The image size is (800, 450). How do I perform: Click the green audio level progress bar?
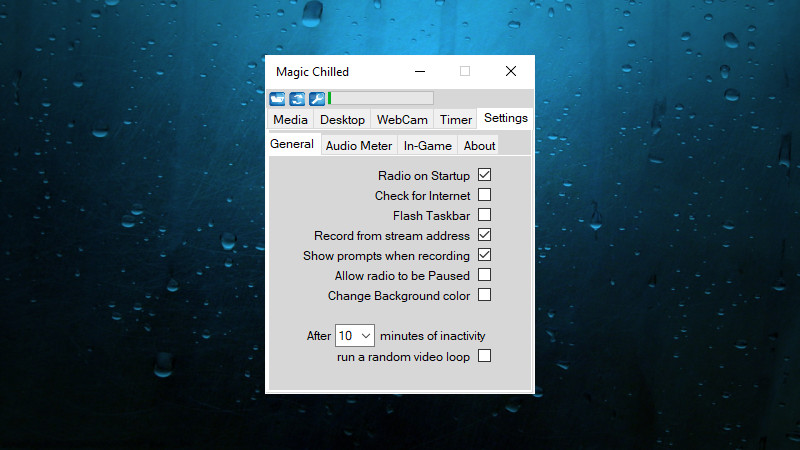[x=381, y=98]
